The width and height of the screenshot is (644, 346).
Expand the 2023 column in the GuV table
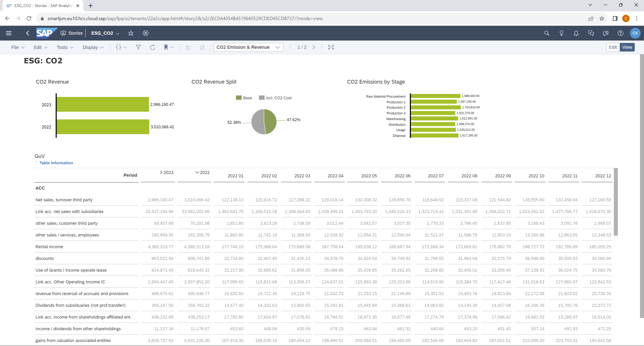tap(161, 172)
